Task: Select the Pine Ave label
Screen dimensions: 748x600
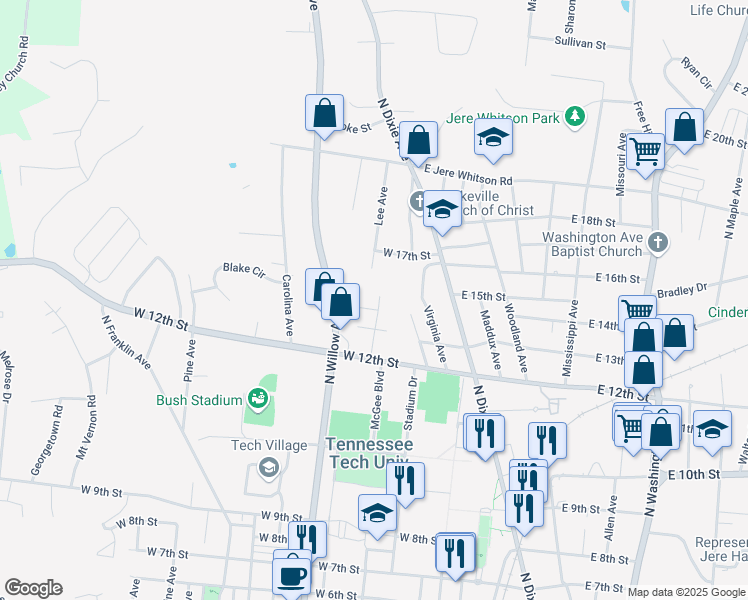Action: 189,360
